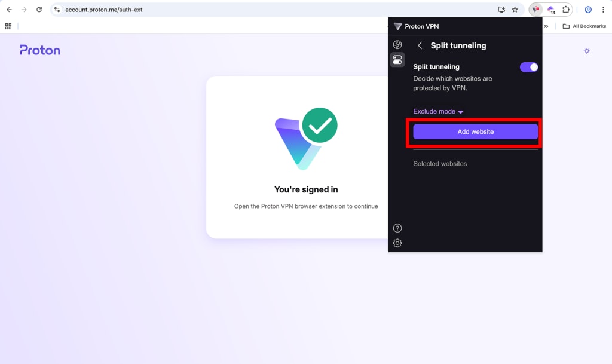Screen dimensions: 612x364
Task: Go forward in browser history
Action: point(24,10)
